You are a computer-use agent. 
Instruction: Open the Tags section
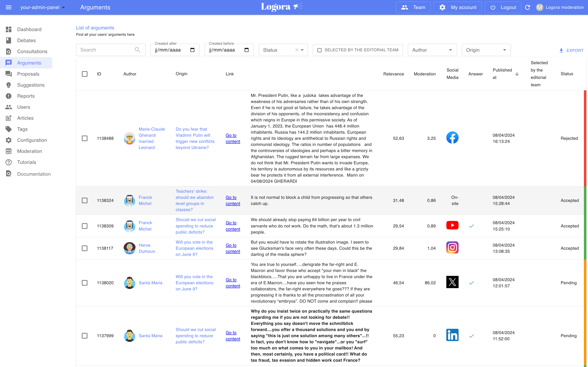[x=22, y=129]
